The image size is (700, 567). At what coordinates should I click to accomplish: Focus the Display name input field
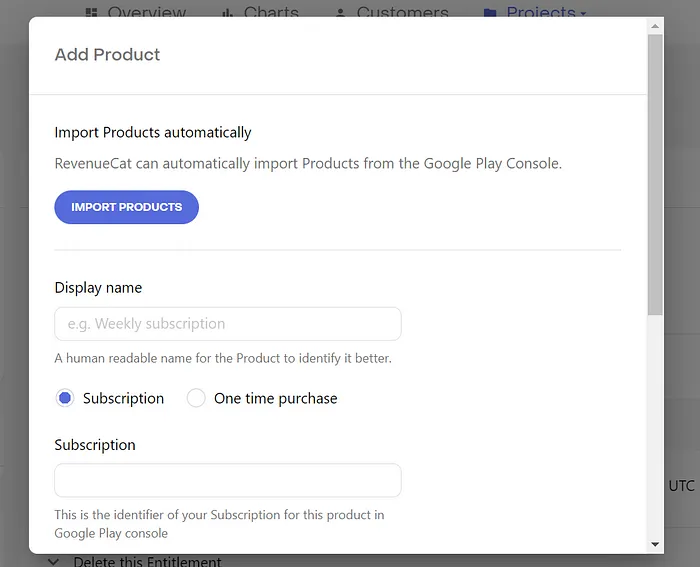pyautogui.click(x=228, y=324)
